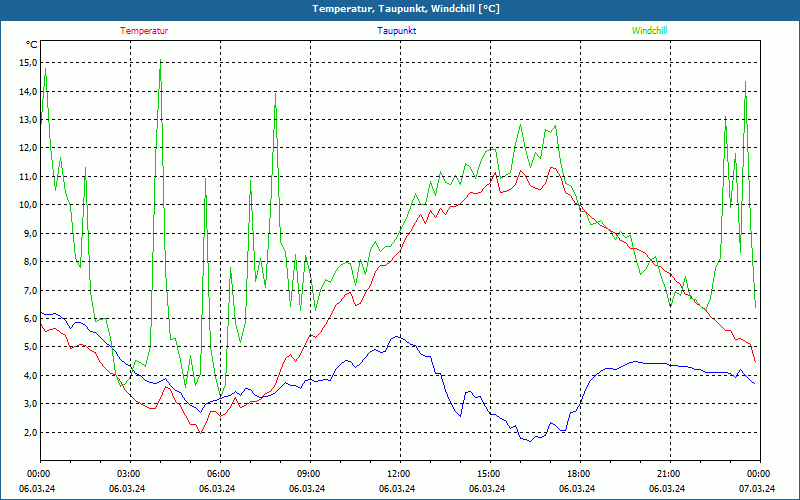Viewport: 800px width, 500px height.
Task: Click the '13,0' y-axis value
Action: pos(28,119)
